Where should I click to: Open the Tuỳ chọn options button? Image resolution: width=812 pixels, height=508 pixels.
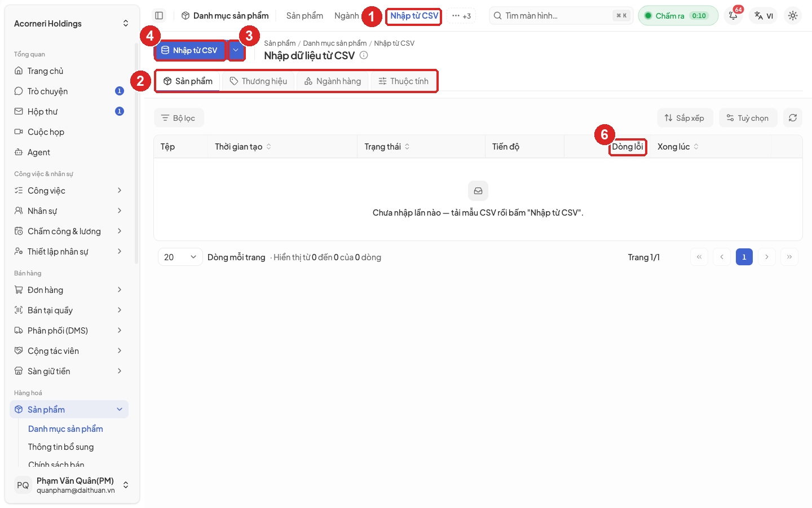pos(748,118)
